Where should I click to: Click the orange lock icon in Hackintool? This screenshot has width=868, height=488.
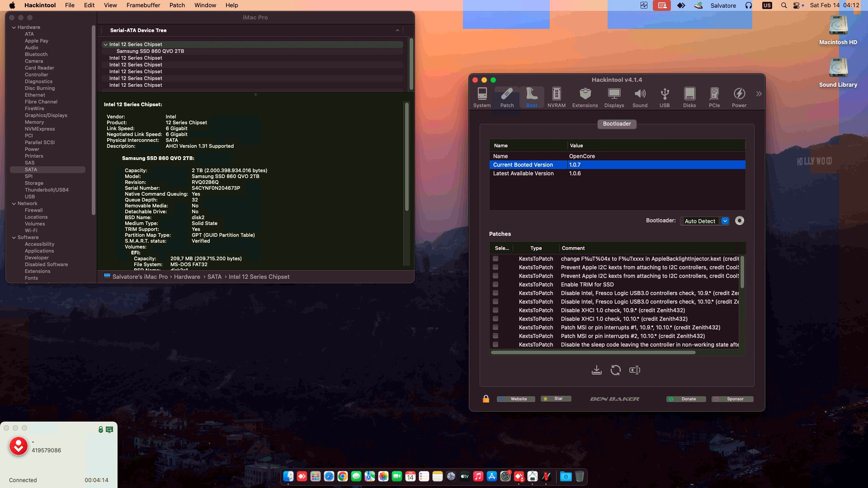486,399
